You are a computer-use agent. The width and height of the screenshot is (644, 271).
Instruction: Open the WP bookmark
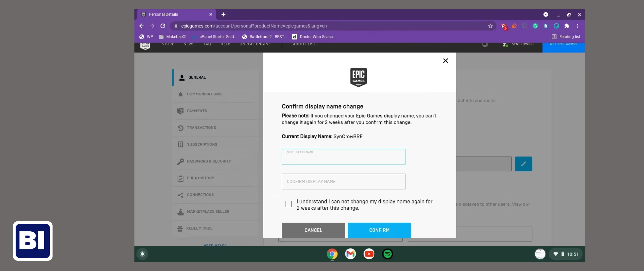(146, 37)
